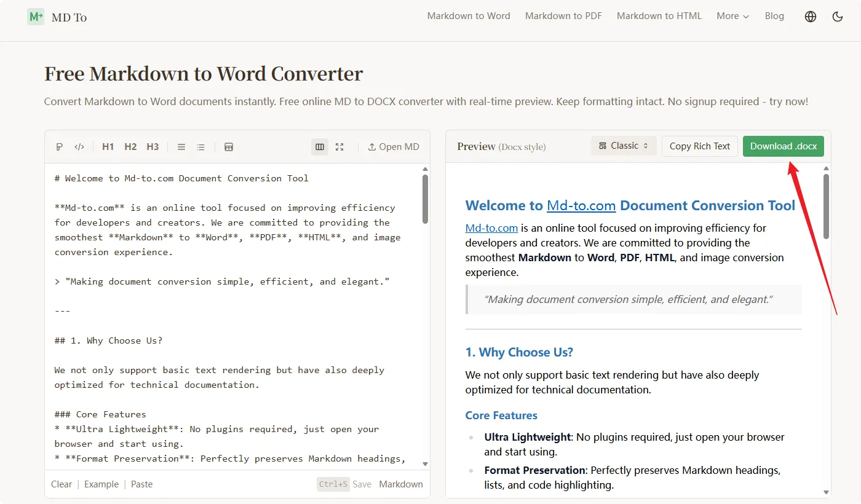Expand the More navigation menu
The image size is (861, 504).
(732, 16)
